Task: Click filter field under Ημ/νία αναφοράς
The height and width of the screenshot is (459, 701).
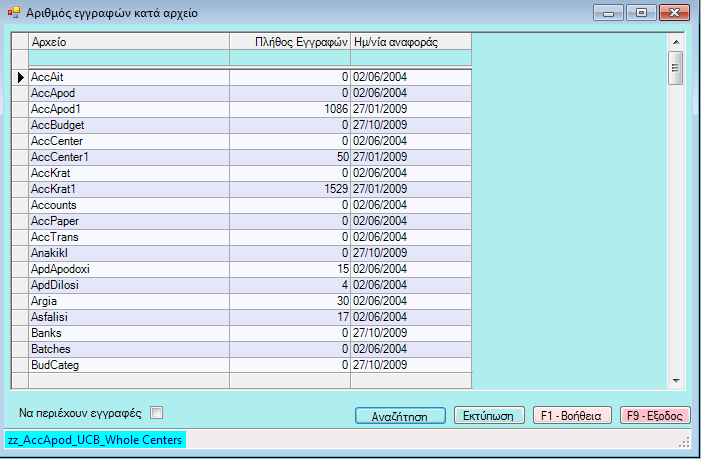Action: [411, 58]
